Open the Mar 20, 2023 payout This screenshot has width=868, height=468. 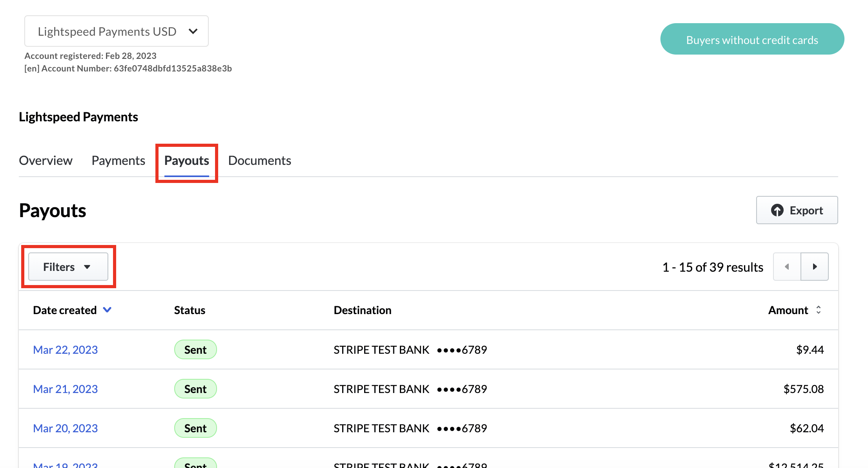65,428
